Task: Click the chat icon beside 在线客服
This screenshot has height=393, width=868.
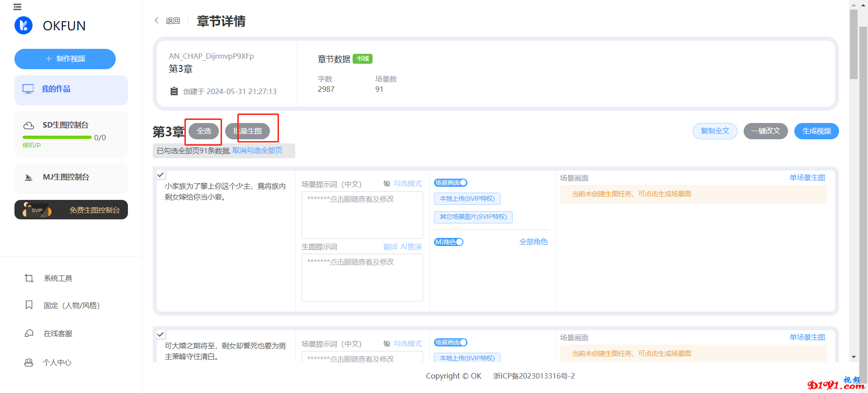Action: tap(29, 333)
